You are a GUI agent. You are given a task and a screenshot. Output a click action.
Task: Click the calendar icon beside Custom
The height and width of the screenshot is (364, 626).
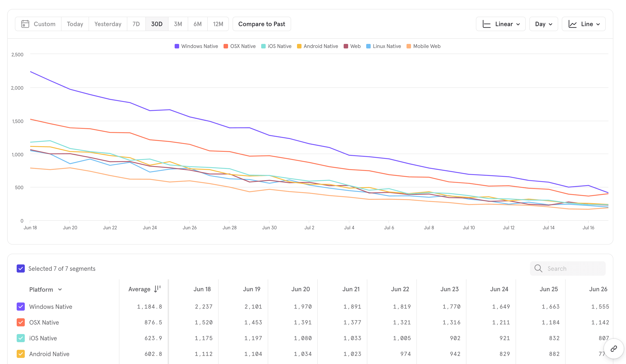[25, 24]
